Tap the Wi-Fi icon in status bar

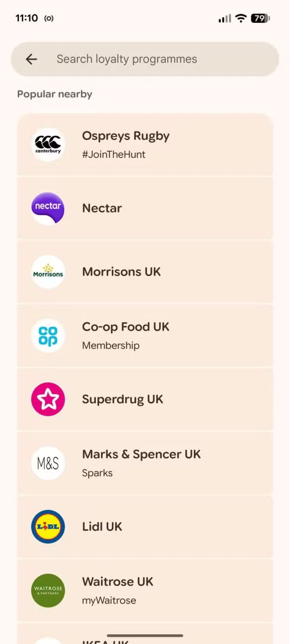tap(241, 18)
